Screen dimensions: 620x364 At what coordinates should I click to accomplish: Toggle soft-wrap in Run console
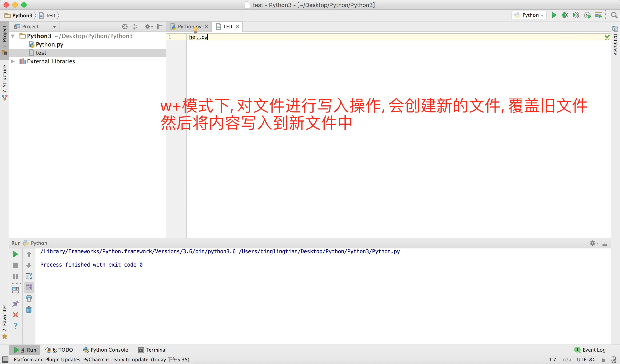[x=29, y=276]
